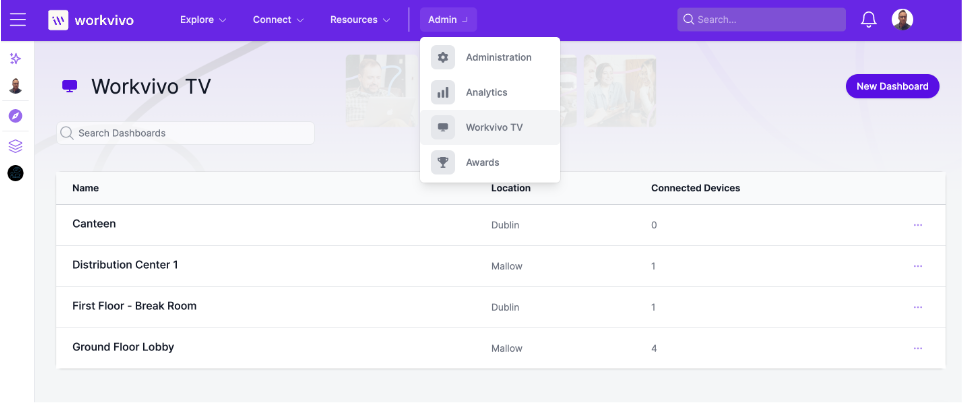
Task: Collapse the Admin dropdown
Action: pyautogui.click(x=448, y=20)
